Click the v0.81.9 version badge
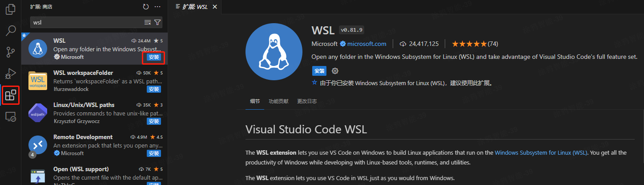The height and width of the screenshot is (185, 644). pyautogui.click(x=351, y=30)
